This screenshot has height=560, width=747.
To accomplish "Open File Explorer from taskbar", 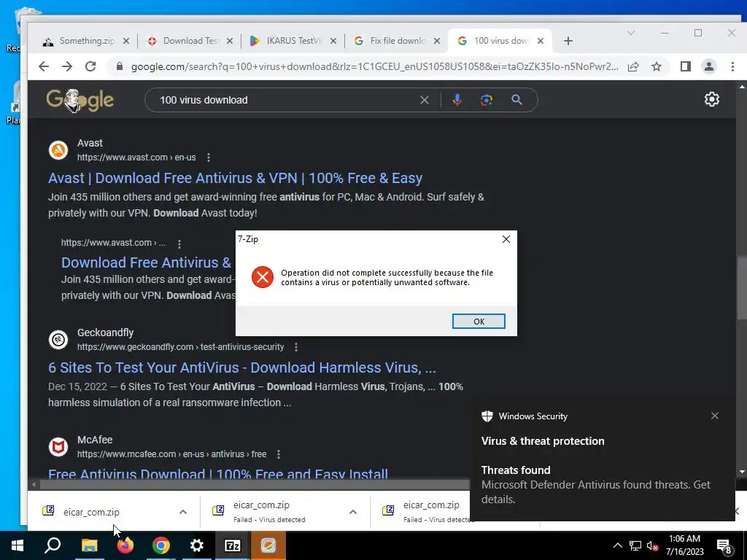I will point(89,545).
